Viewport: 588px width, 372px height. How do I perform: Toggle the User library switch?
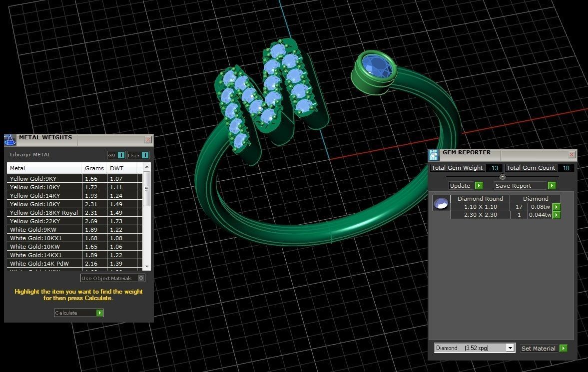tap(145, 155)
